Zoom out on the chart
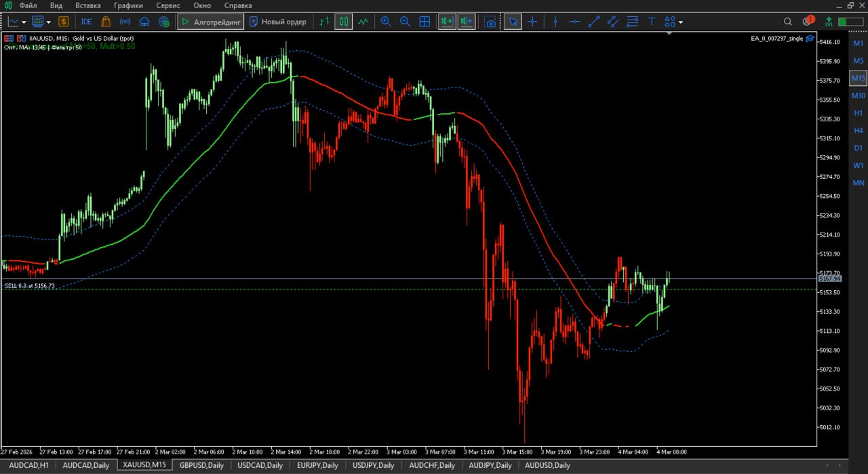 point(405,21)
